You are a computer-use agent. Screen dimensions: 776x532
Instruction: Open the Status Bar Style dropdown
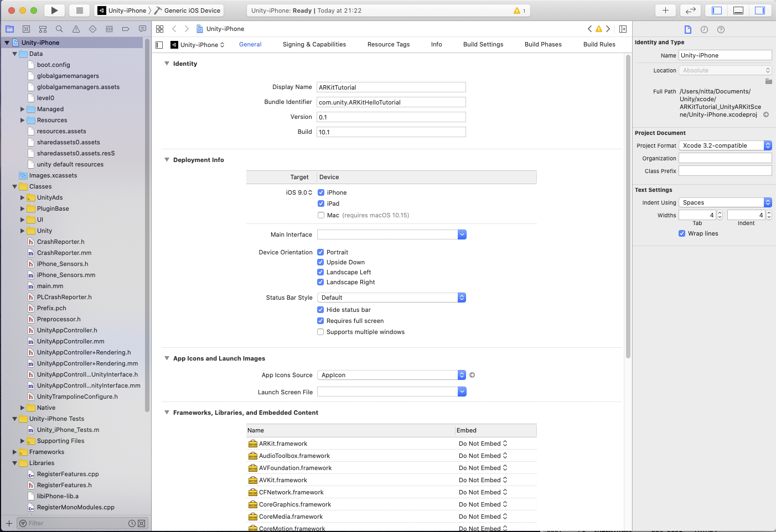click(391, 298)
